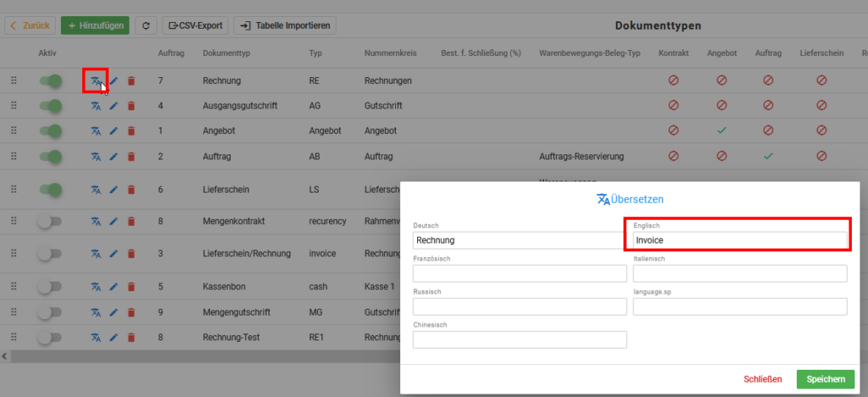Delete the Rechnung-Test row
This screenshot has width=868, height=397.
pos(131,338)
